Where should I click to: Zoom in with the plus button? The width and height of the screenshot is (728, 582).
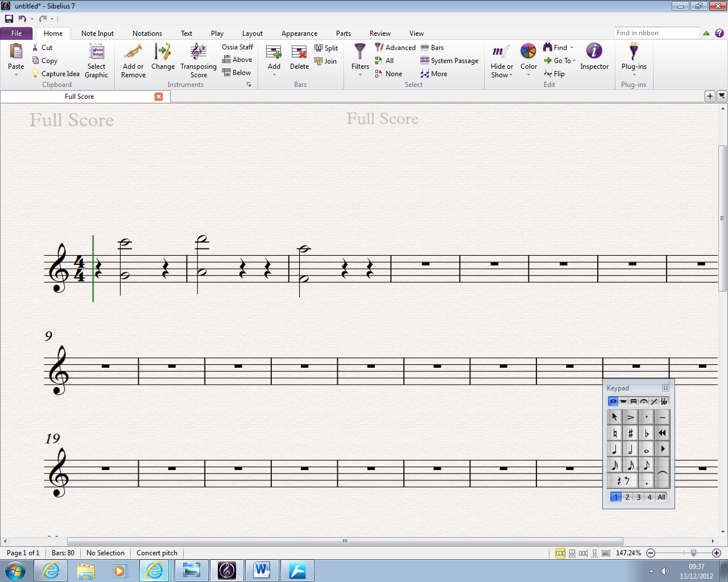point(717,553)
